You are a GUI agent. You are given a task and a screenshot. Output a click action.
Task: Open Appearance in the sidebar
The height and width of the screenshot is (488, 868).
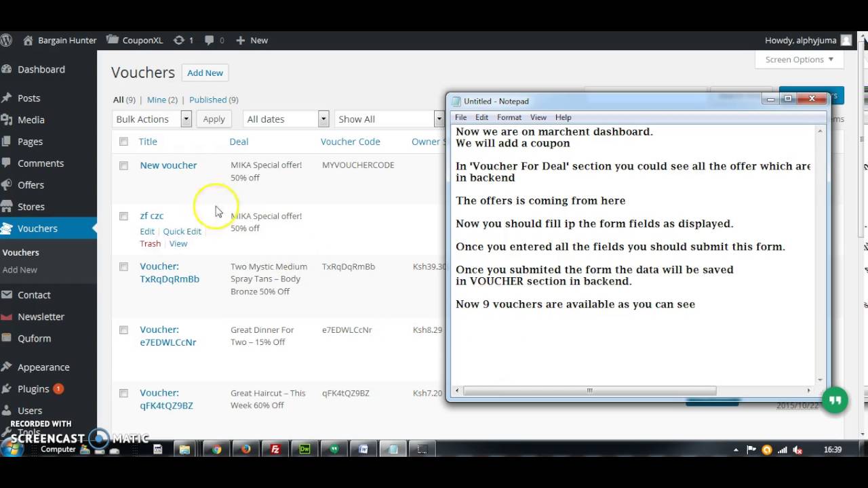43,367
